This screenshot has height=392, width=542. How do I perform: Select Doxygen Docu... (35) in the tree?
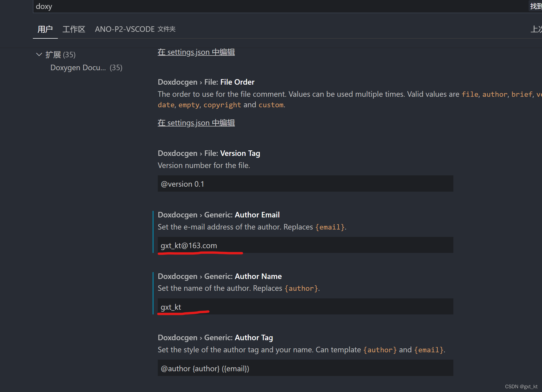coord(86,68)
